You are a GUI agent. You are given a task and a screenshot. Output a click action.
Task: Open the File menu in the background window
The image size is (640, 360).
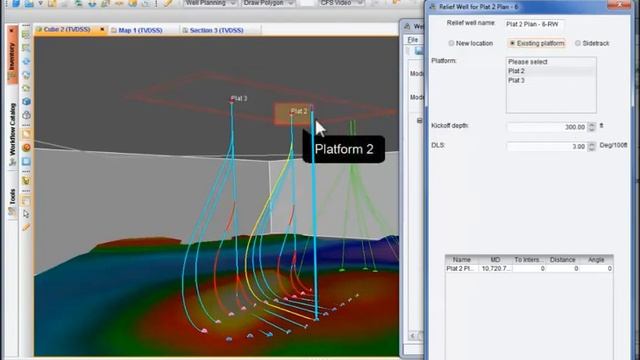pos(413,40)
